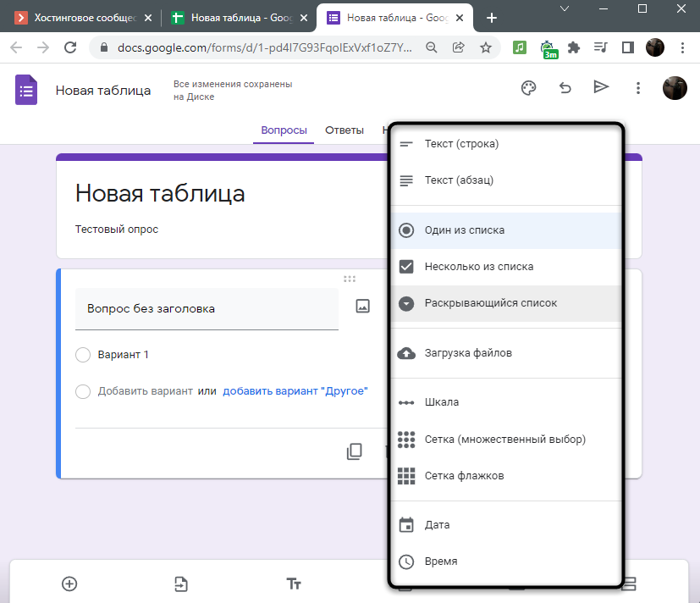The image size is (700, 603).
Task: Click the 'Вопрос без заголовка' question field
Action: [x=207, y=309]
